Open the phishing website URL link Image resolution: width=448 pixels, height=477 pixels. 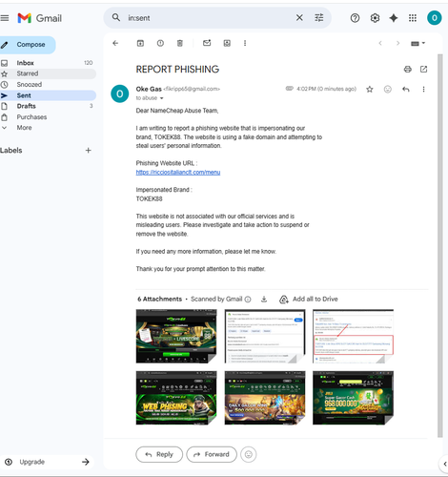pyautogui.click(x=178, y=173)
